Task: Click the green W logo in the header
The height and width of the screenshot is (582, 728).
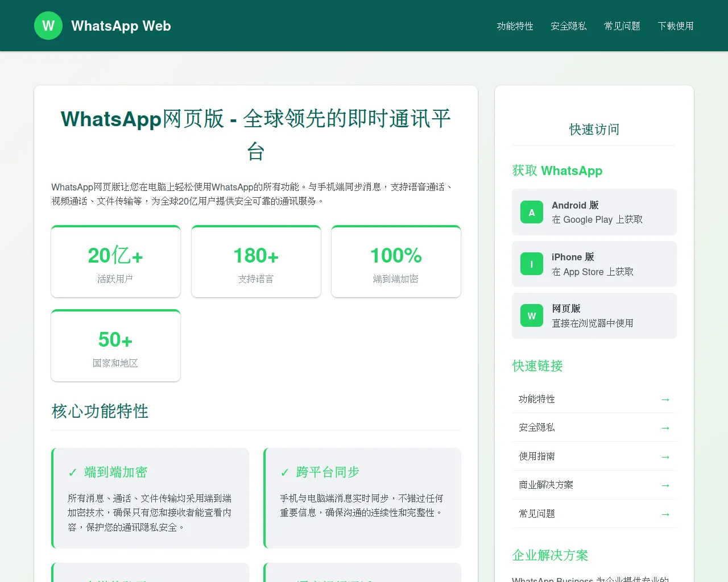Action: [48, 26]
